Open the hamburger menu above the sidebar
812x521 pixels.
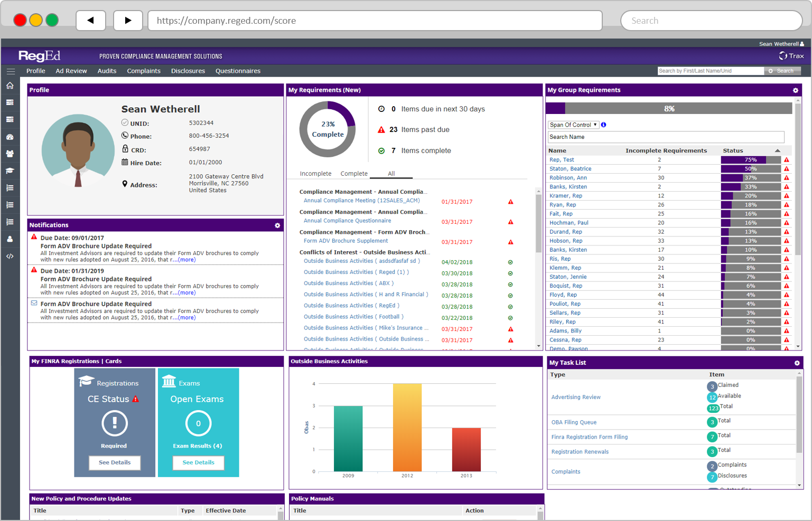tap(11, 71)
